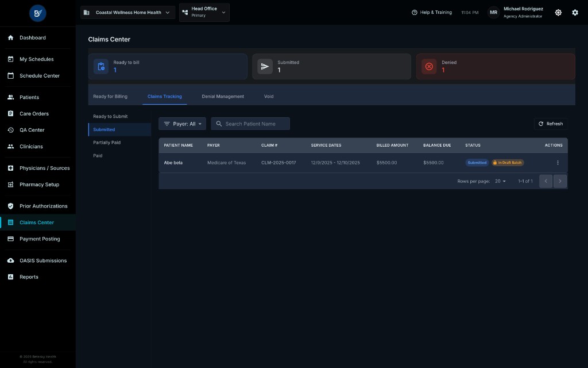The width and height of the screenshot is (588, 368).
Task: Click Physicians / Sources medical icon
Action: click(x=10, y=168)
